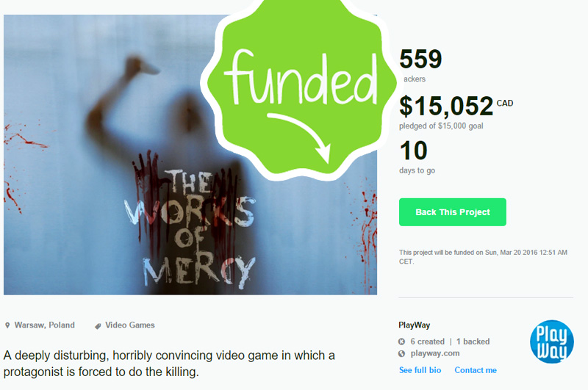Click the location pin icon near Warsaw
Viewport: 588px width, 390px height.
(7, 325)
